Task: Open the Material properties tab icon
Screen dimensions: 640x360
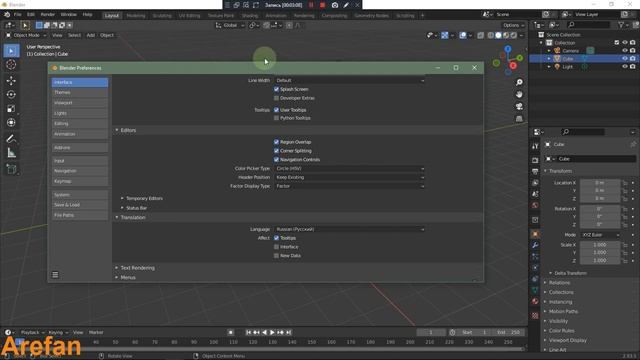Action: tap(535, 301)
